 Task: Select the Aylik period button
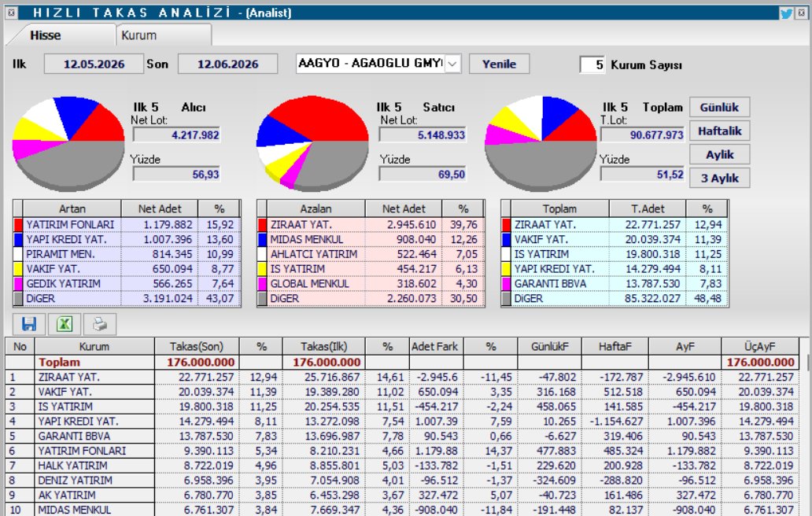coord(719,154)
